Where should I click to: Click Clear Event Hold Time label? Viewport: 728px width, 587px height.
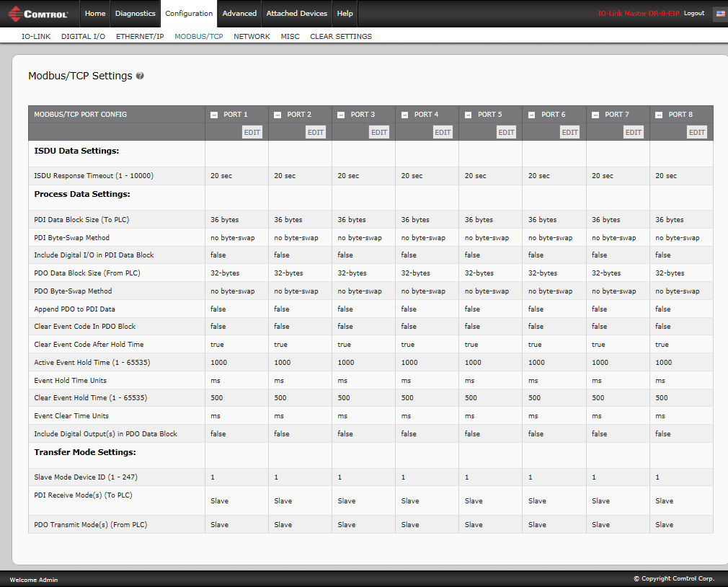(91, 397)
